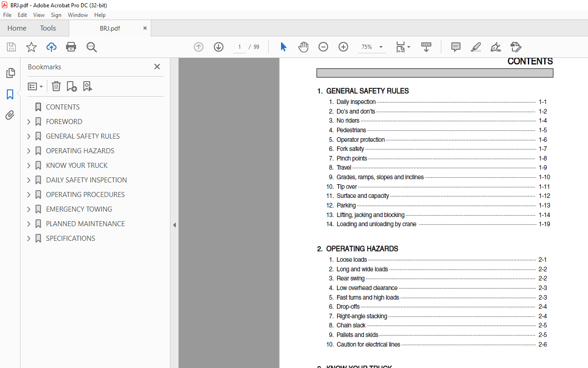Open the stamp/redact toolbar icon
Image resolution: width=588 pixels, height=368 pixels.
pos(516,47)
